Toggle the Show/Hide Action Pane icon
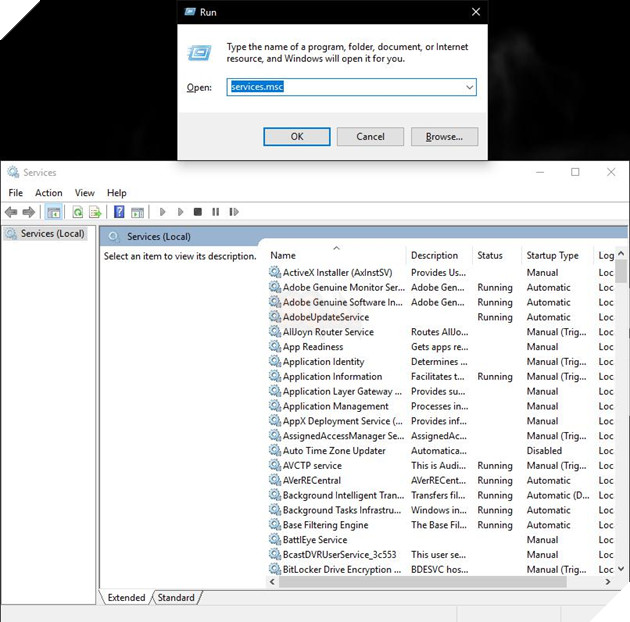The height and width of the screenshot is (622, 630). (x=137, y=212)
